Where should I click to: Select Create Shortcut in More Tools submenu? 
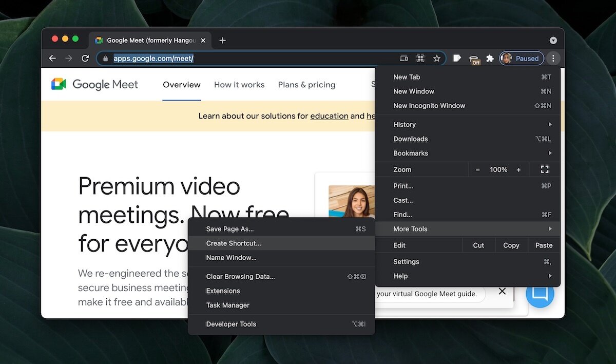[x=234, y=243]
